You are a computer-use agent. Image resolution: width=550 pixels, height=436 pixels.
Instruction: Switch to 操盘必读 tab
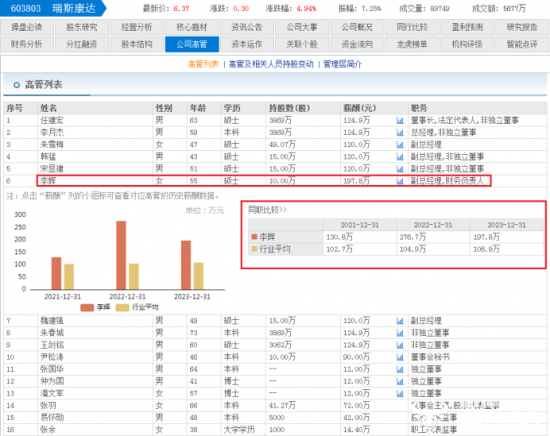tap(27, 27)
